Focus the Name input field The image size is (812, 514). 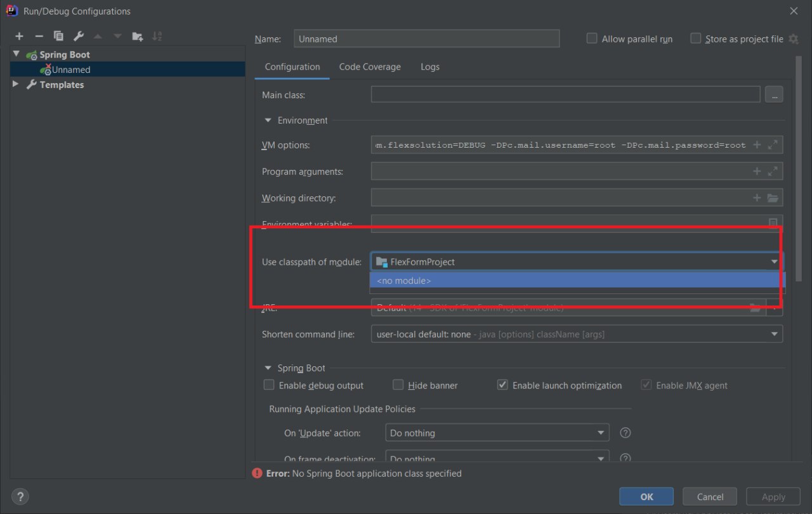coord(426,39)
